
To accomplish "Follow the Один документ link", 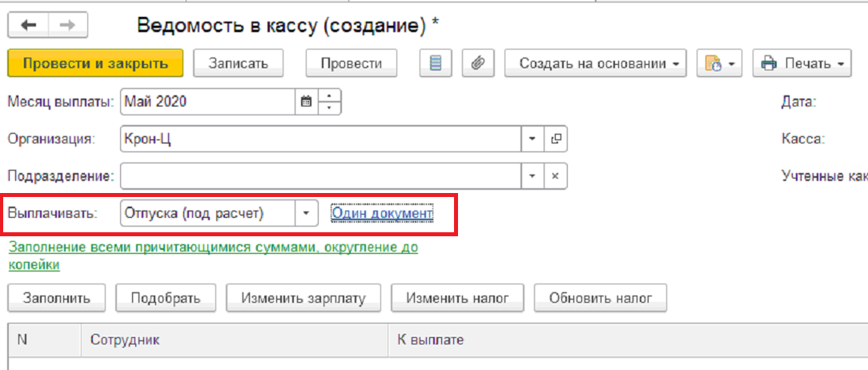I will click(382, 214).
